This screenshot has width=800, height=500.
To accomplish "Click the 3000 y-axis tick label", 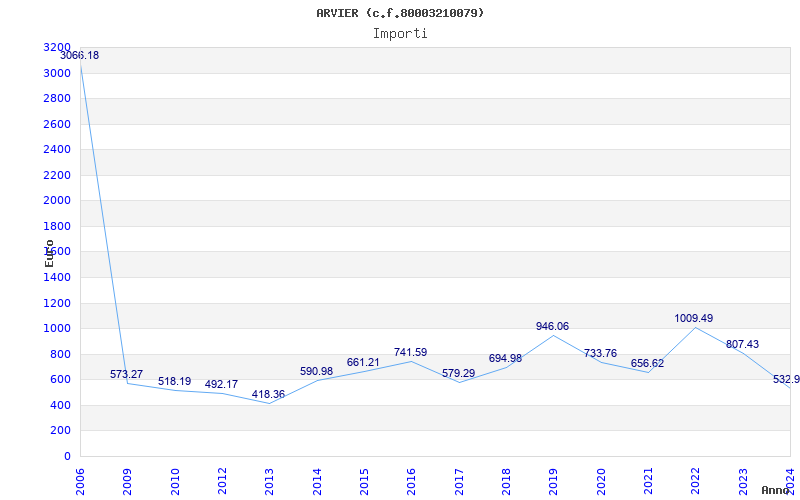I will 57,73.
